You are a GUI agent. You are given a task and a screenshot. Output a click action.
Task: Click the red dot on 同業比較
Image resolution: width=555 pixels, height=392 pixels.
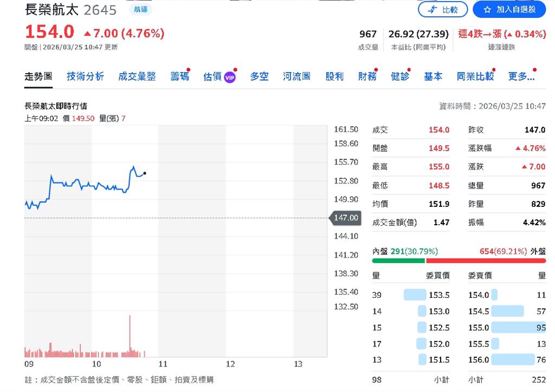494,69
